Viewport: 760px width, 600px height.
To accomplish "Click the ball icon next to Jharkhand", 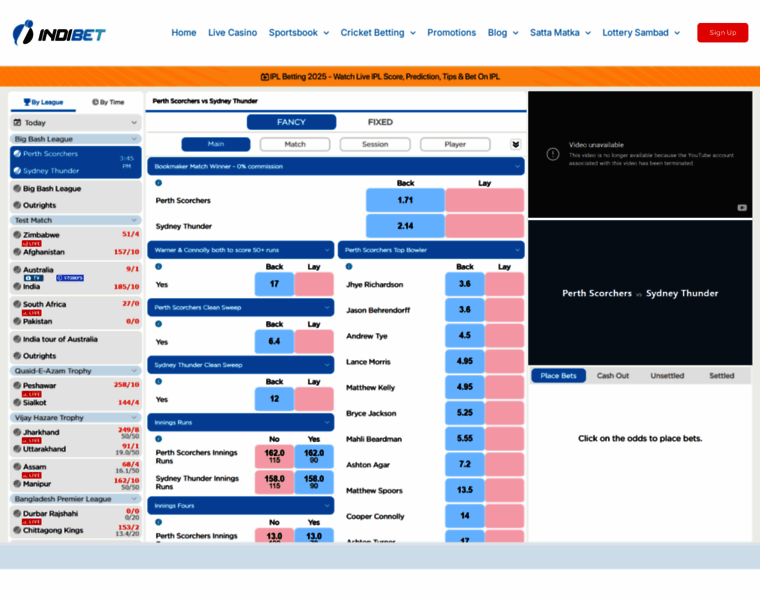I will (17, 432).
